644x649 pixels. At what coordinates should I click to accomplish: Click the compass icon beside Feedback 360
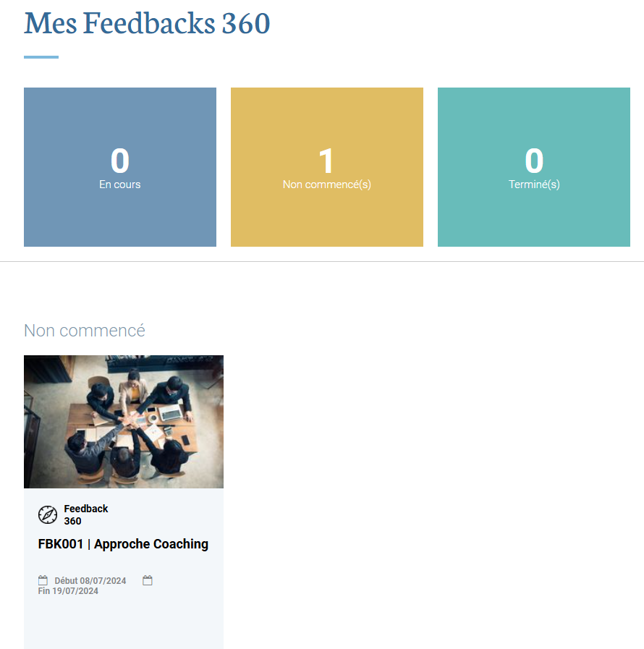pyautogui.click(x=48, y=514)
